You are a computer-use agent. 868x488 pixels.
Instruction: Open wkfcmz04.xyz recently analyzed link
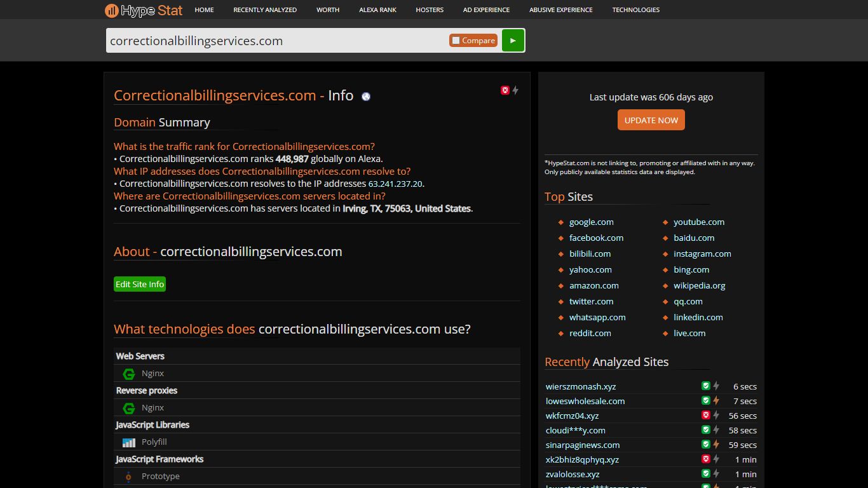click(572, 416)
